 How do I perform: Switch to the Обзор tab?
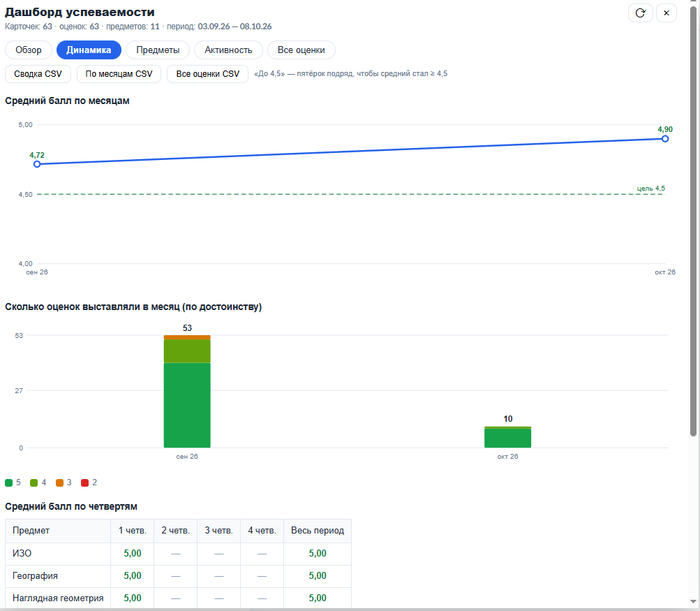click(x=29, y=50)
